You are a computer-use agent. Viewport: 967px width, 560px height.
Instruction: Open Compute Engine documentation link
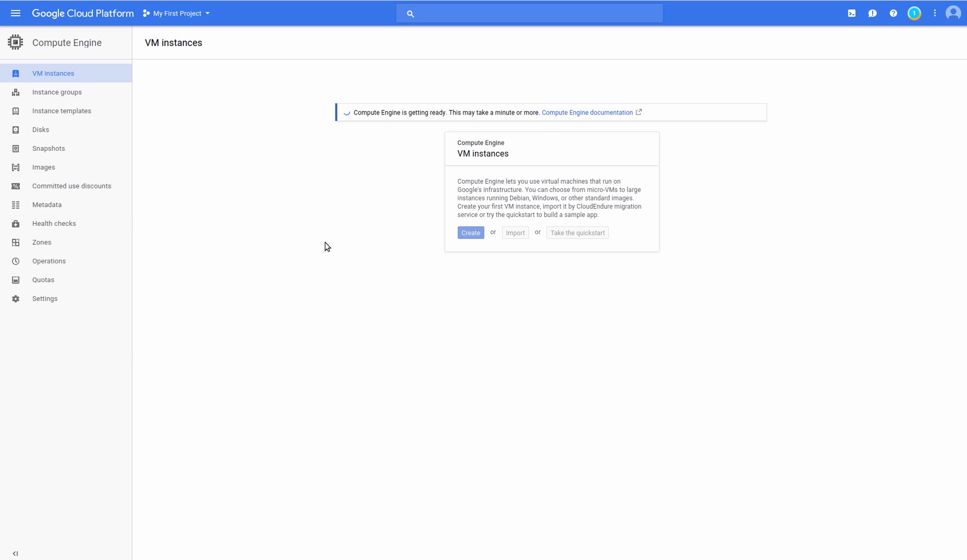point(587,112)
